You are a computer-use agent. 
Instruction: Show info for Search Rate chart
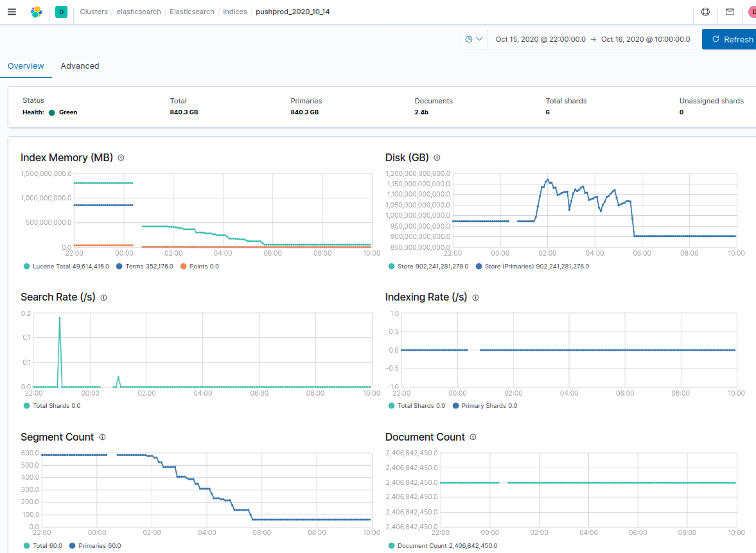(103, 297)
